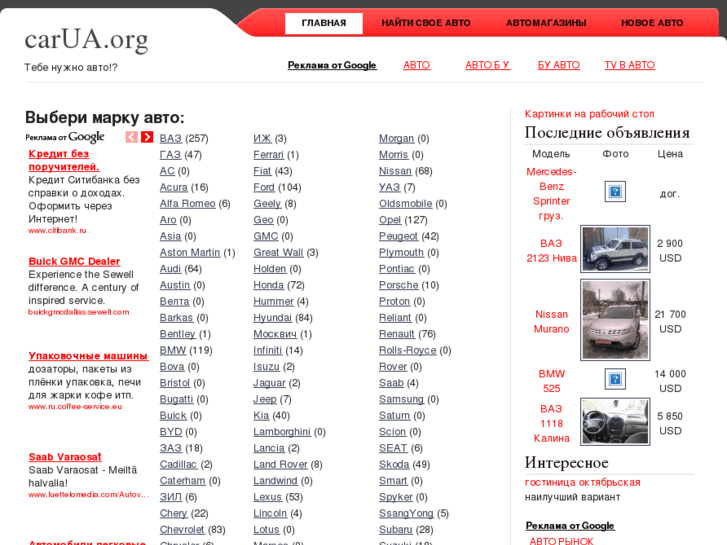Open the ВАЗ 1118 Калина listing

click(551, 423)
